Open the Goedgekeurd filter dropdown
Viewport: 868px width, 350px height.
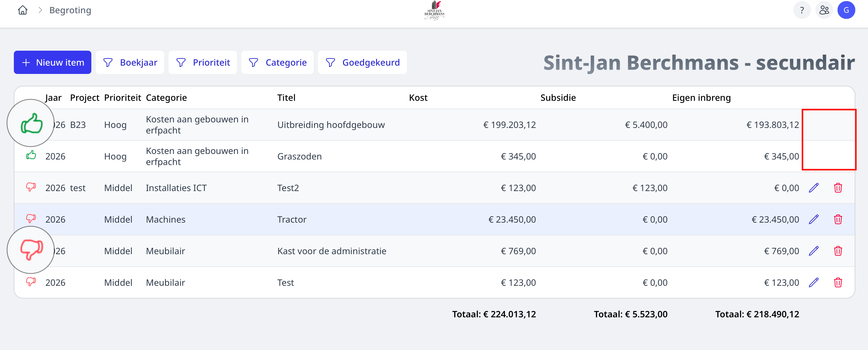[x=362, y=62]
